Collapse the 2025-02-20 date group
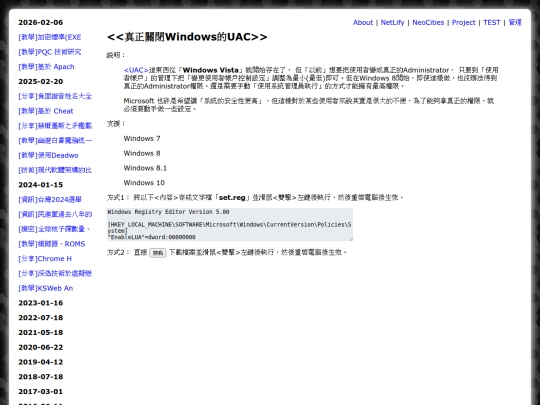The height and width of the screenshot is (405, 540). [x=41, y=82]
